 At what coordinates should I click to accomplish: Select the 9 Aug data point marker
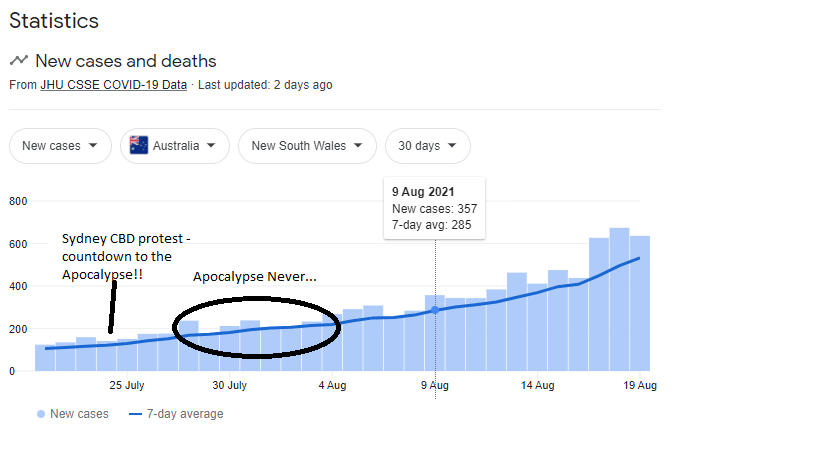[435, 310]
